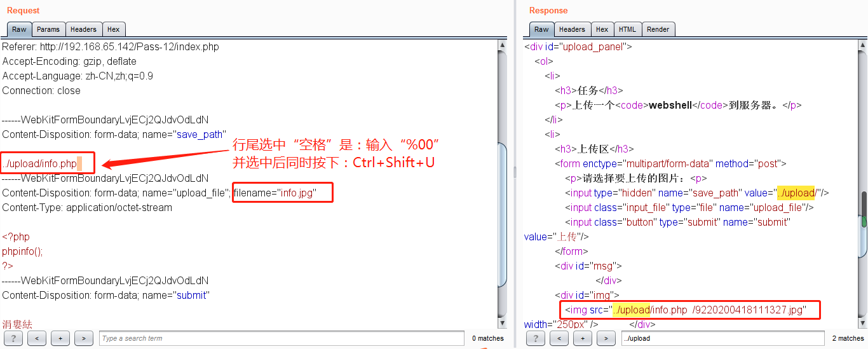Click the <?php opening tag line

(16, 237)
